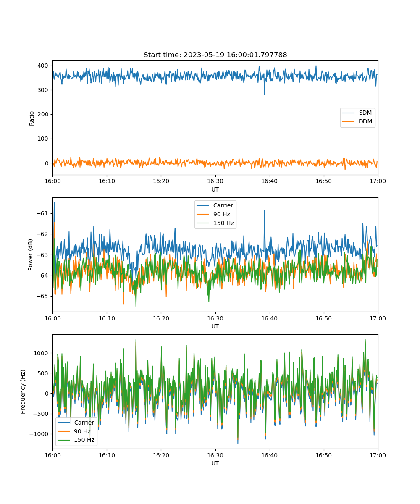
Task: Click the 16:30 tick under the Frequency plot
Action: click(215, 455)
